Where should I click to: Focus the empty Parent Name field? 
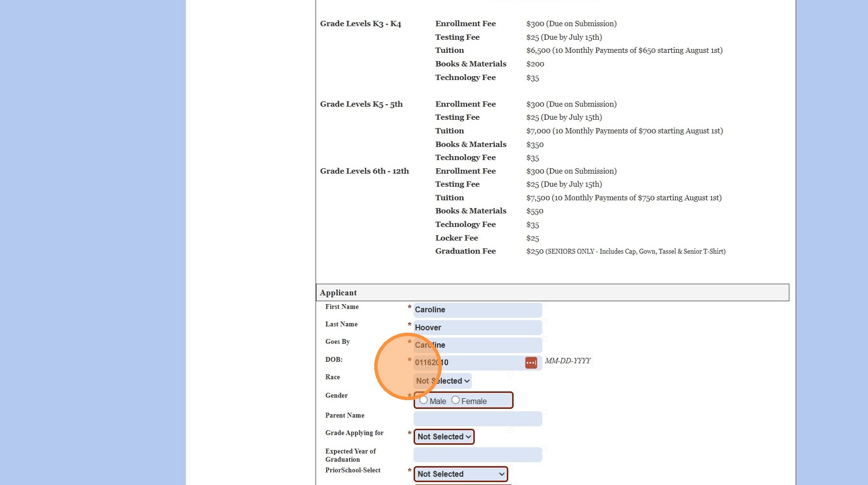(478, 419)
